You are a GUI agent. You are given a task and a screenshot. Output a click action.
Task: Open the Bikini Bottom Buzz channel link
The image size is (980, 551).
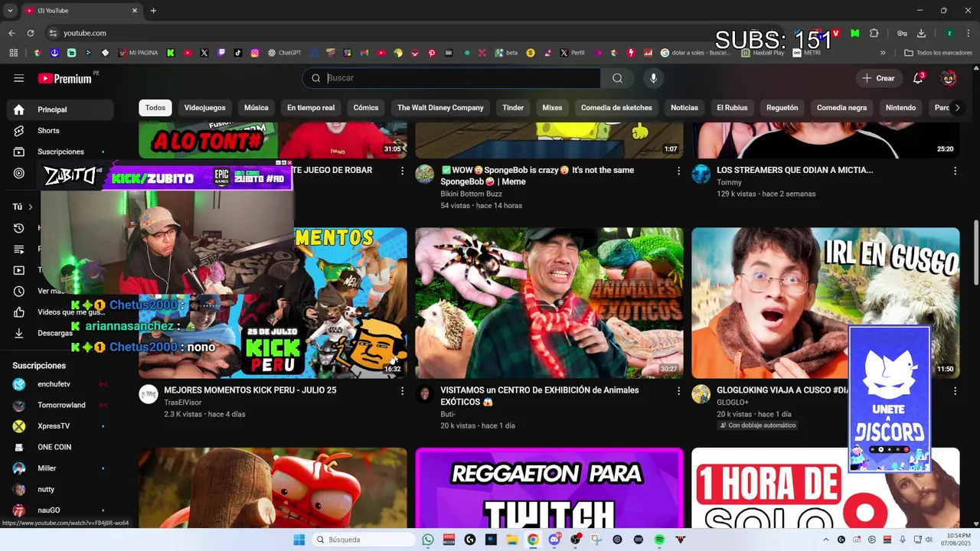click(471, 194)
